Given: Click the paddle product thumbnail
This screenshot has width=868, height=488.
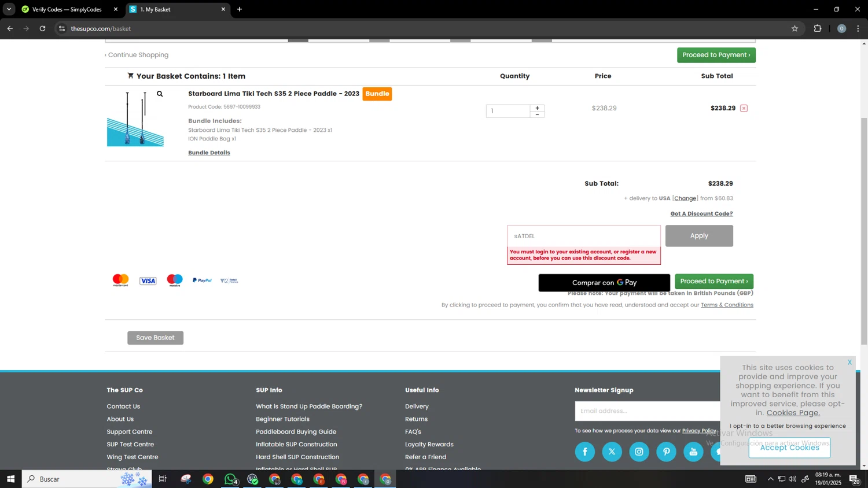Looking at the screenshot, I should coord(135,119).
